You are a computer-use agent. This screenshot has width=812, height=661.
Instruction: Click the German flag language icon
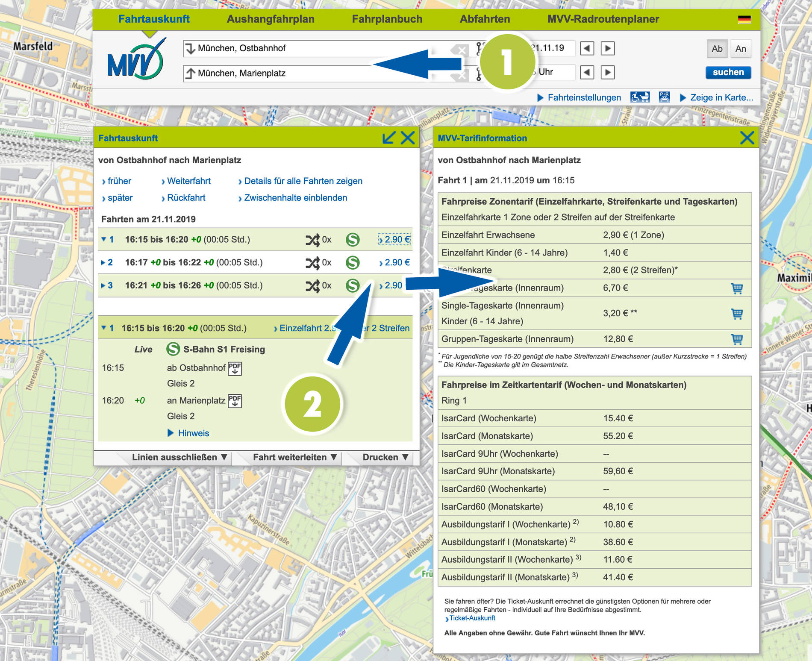point(744,19)
